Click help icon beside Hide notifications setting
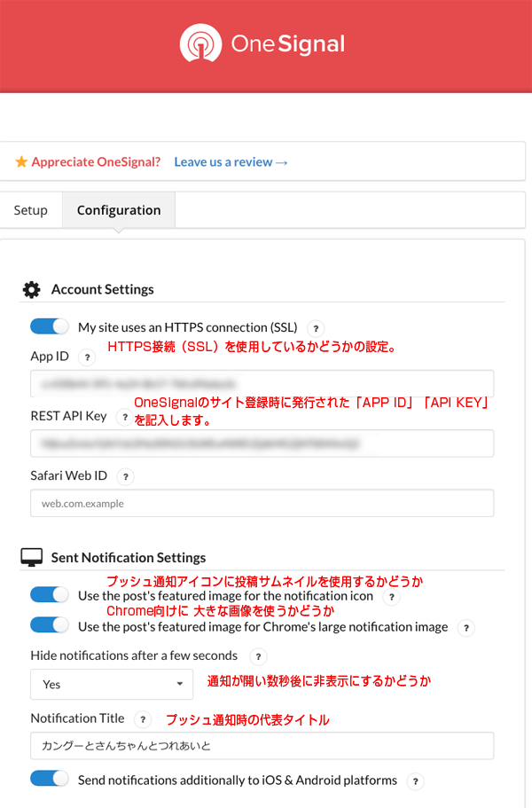The width and height of the screenshot is (532, 808). [256, 657]
